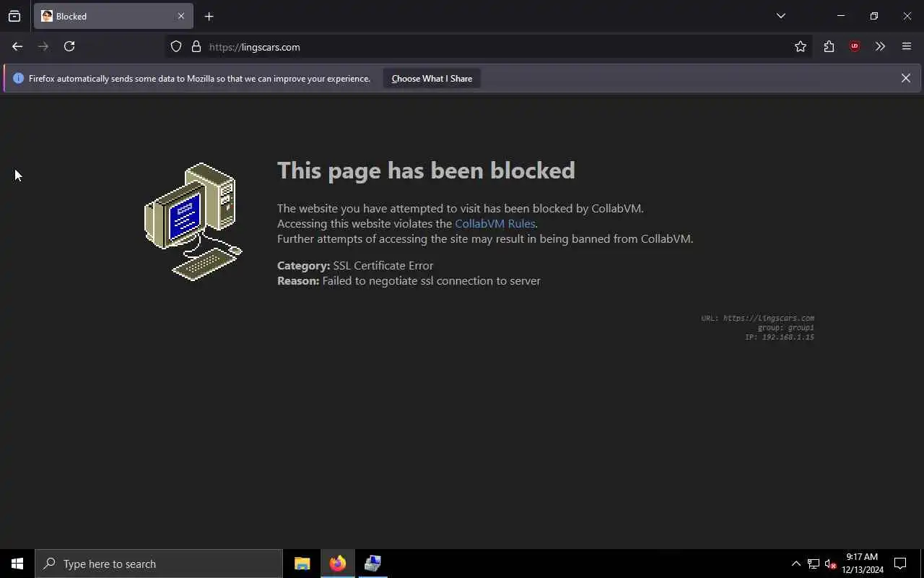Click the IP: 192.168.1.15 text
Viewport: 924px width, 578px height.
780,337
